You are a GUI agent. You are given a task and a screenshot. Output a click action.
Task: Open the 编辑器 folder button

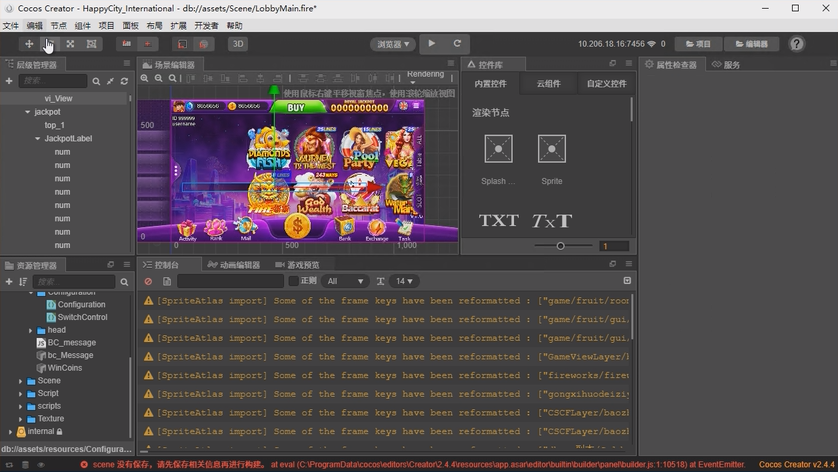coord(751,44)
